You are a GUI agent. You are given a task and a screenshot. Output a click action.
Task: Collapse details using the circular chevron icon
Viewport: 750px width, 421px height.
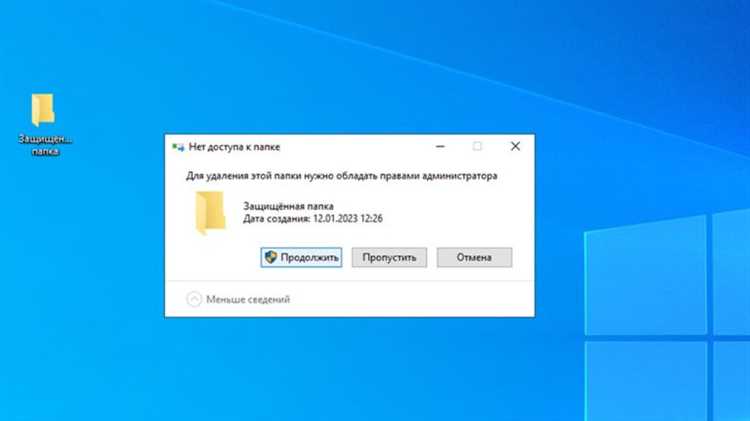coord(194,299)
